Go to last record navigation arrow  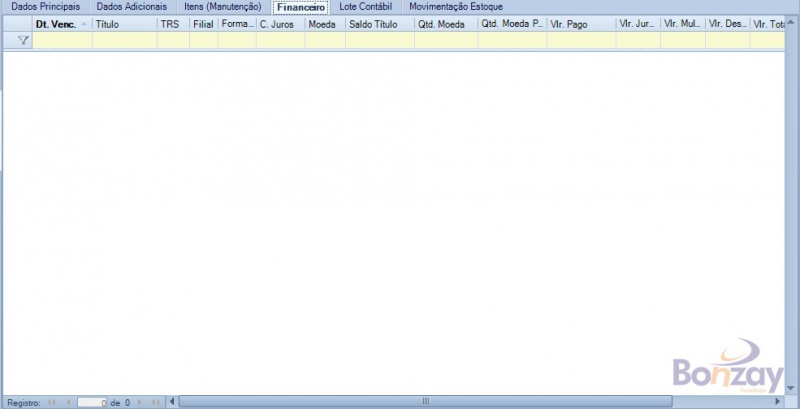(155, 402)
